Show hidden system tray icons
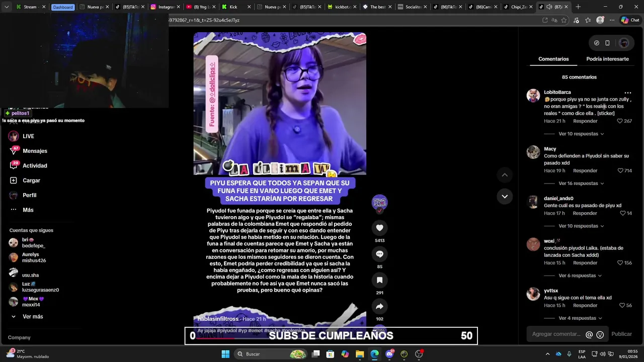The image size is (644, 362). click(547, 354)
